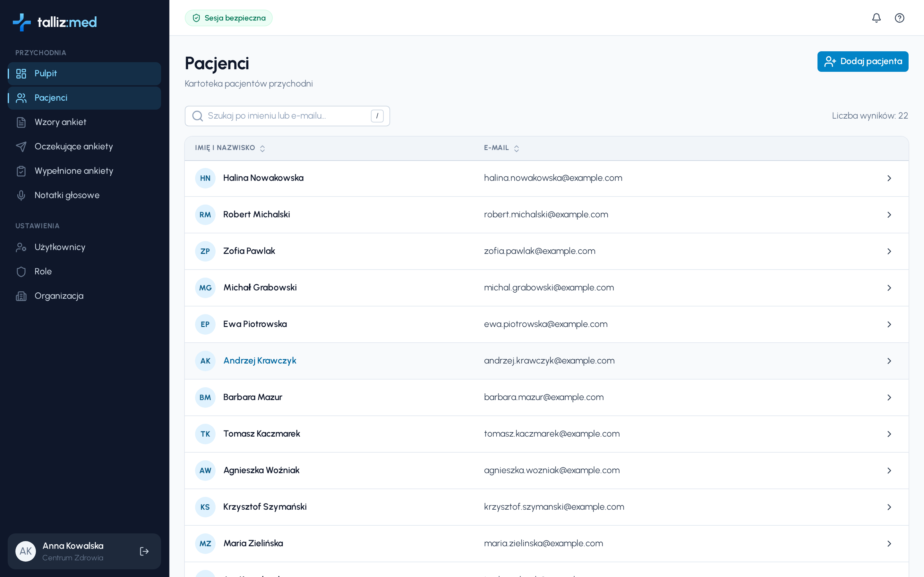Open Wzory ankiet menu item
924x577 pixels.
coord(84,122)
